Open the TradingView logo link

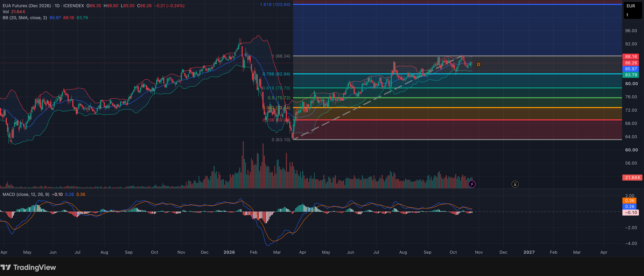pos(28,267)
